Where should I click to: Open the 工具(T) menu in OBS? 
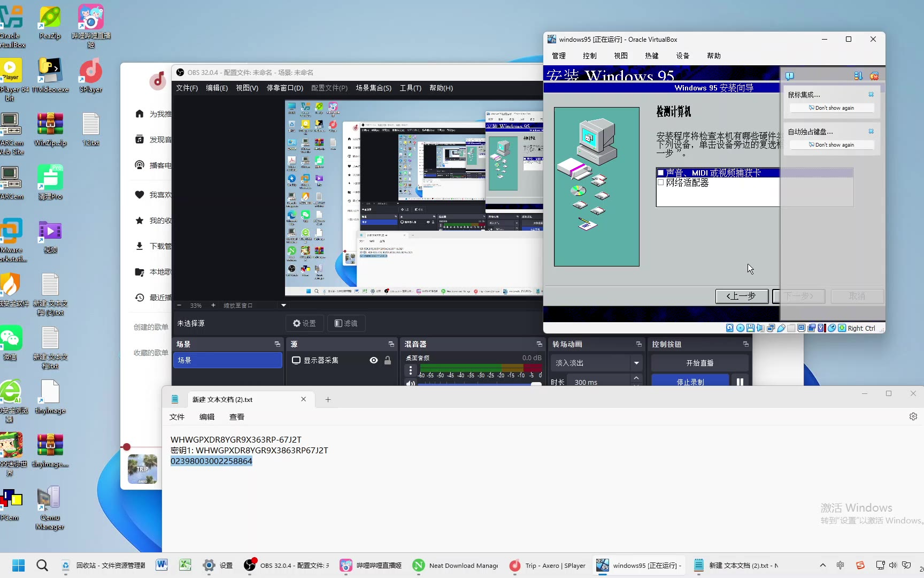(x=410, y=88)
